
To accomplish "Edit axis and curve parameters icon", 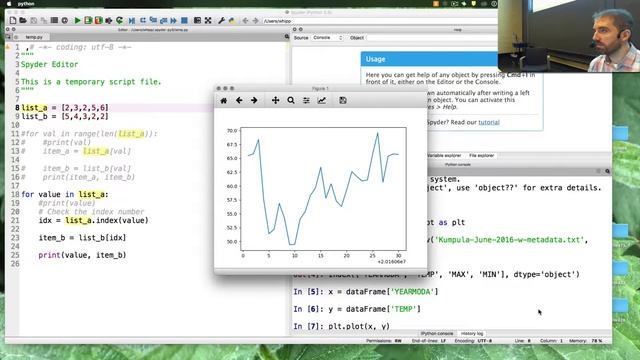I will tap(322, 100).
